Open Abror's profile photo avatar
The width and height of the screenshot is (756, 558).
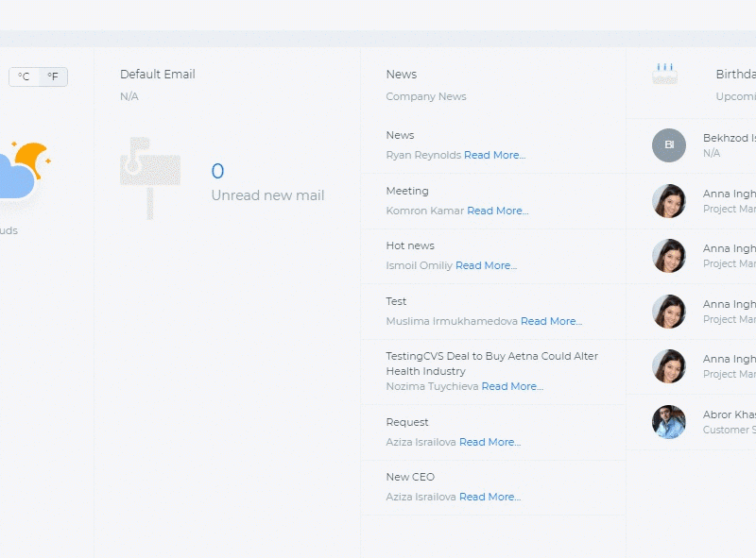[669, 422]
